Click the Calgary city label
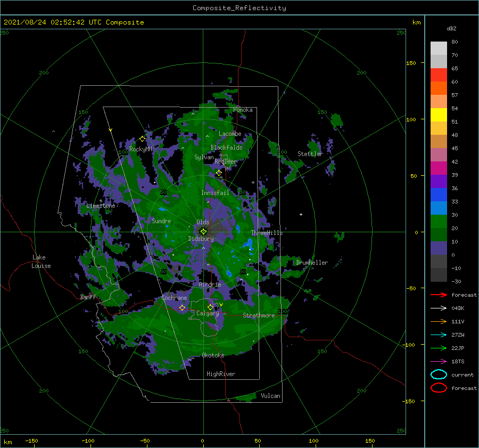 (x=208, y=313)
